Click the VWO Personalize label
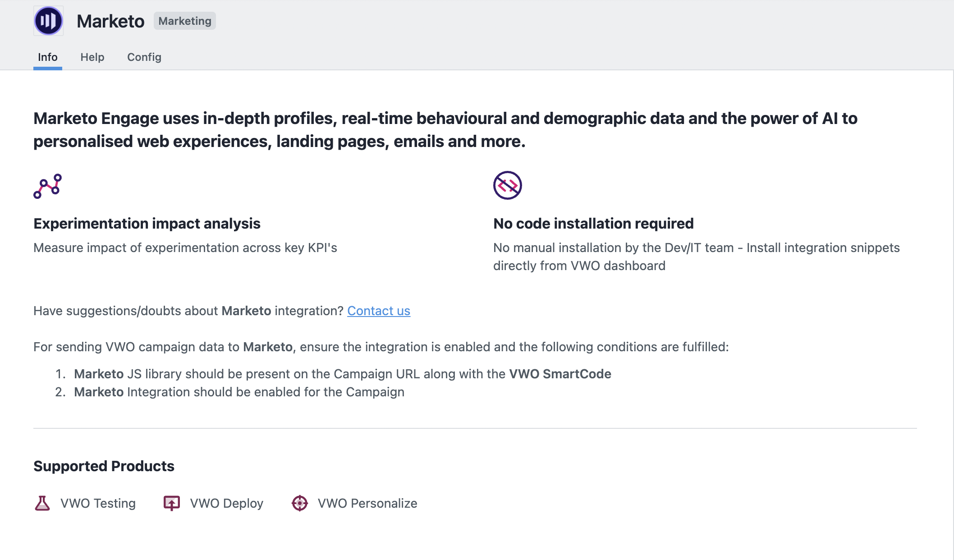Screen dimensions: 954x560 [x=367, y=503]
